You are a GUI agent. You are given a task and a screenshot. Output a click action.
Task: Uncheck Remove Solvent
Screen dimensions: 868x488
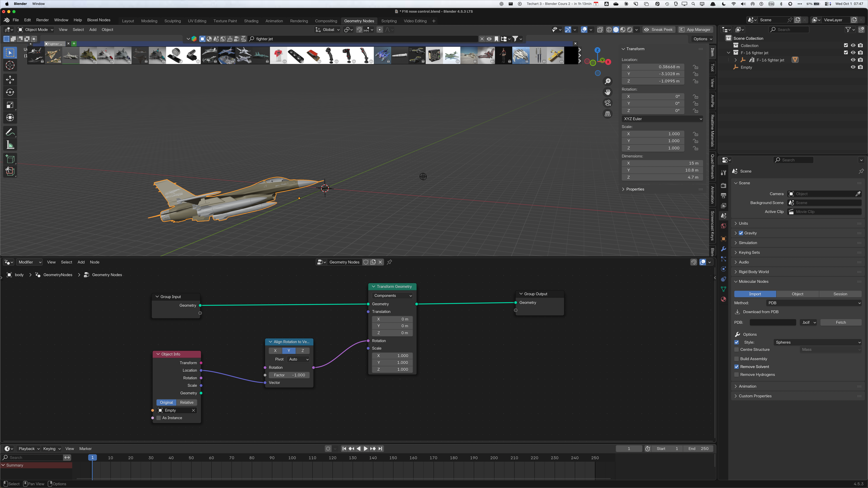click(737, 367)
